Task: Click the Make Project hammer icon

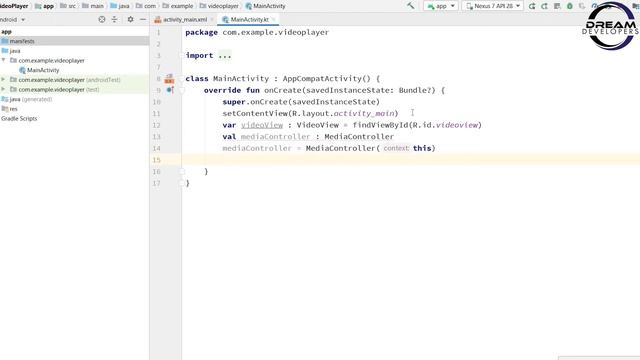Action: (x=411, y=6)
